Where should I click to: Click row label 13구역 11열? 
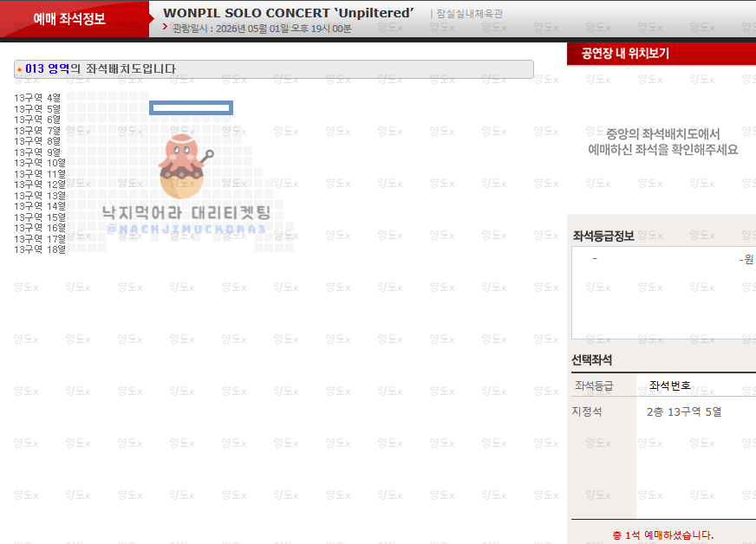(40, 174)
